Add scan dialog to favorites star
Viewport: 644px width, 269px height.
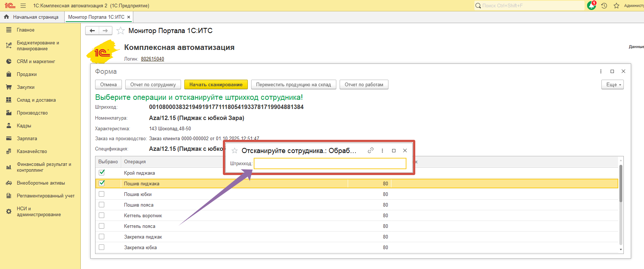coord(235,150)
